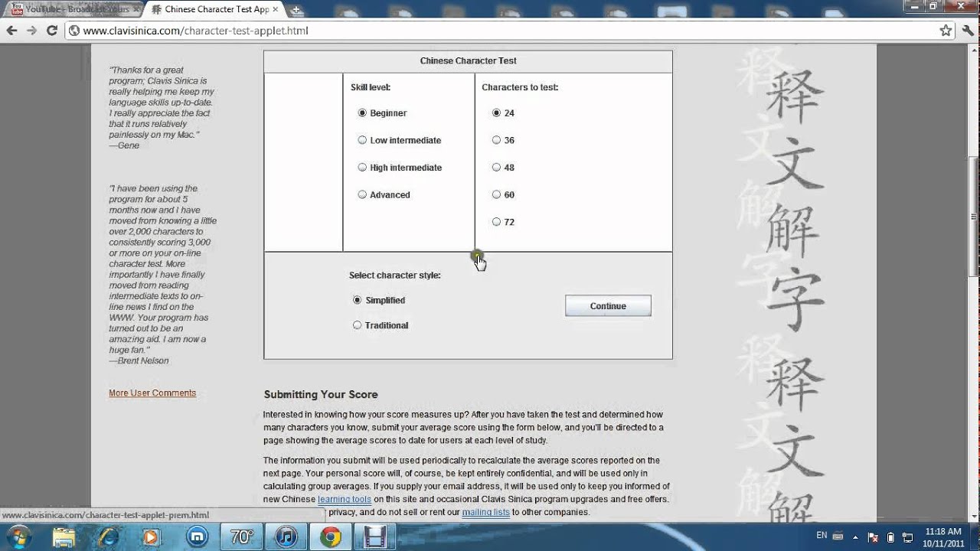This screenshot has width=980, height=551.
Task: Open the 70° weather taskbar item
Action: [242, 537]
